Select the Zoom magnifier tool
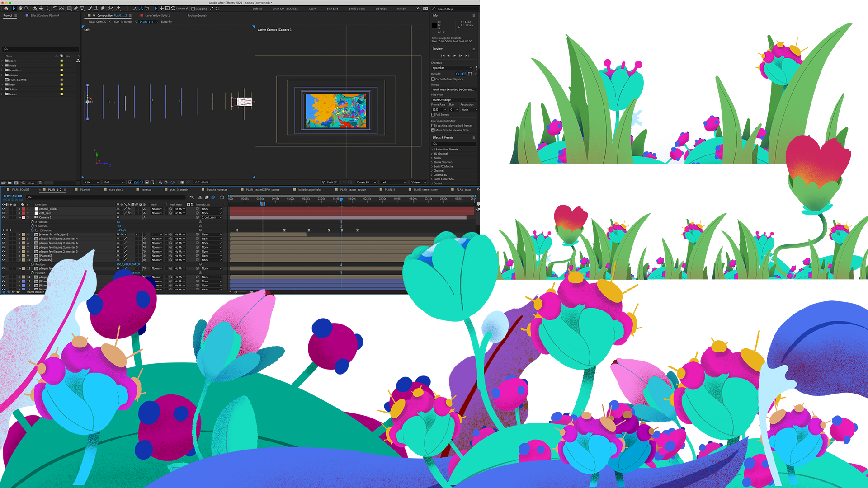The image size is (868, 488). tap(27, 8)
